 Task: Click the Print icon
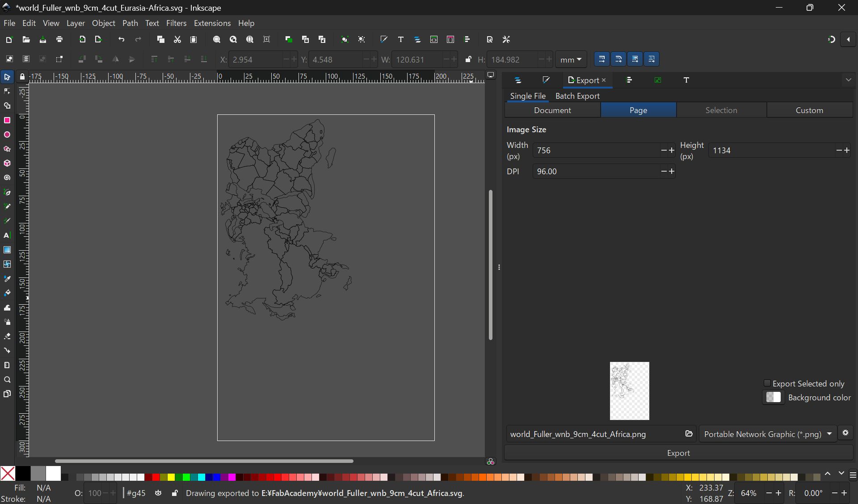59,40
